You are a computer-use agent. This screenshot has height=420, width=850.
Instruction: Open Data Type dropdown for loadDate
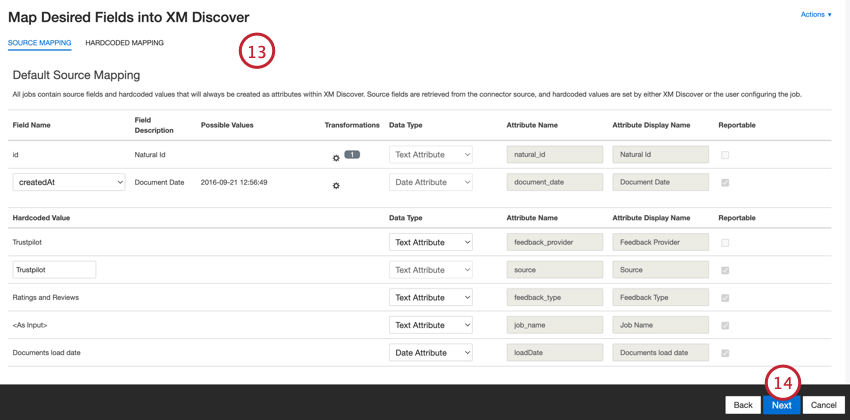tap(430, 352)
